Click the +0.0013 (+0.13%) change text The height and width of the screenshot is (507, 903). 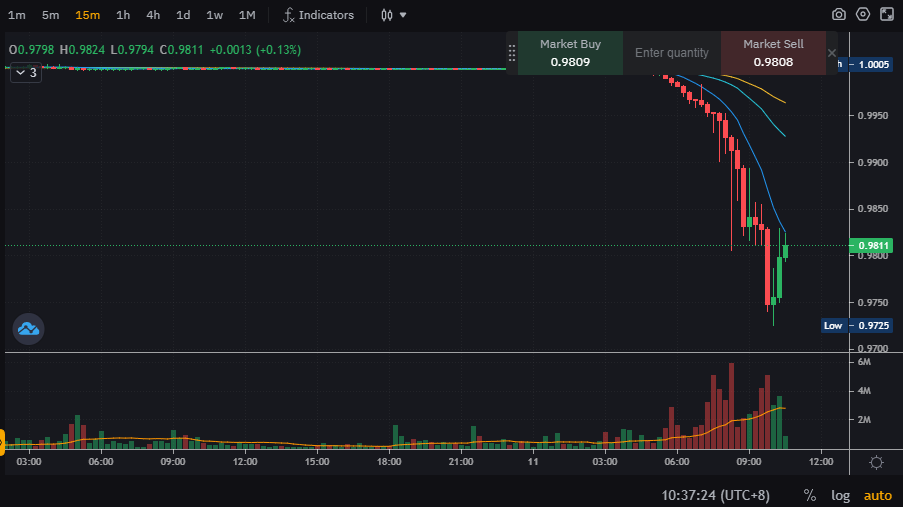coord(255,50)
